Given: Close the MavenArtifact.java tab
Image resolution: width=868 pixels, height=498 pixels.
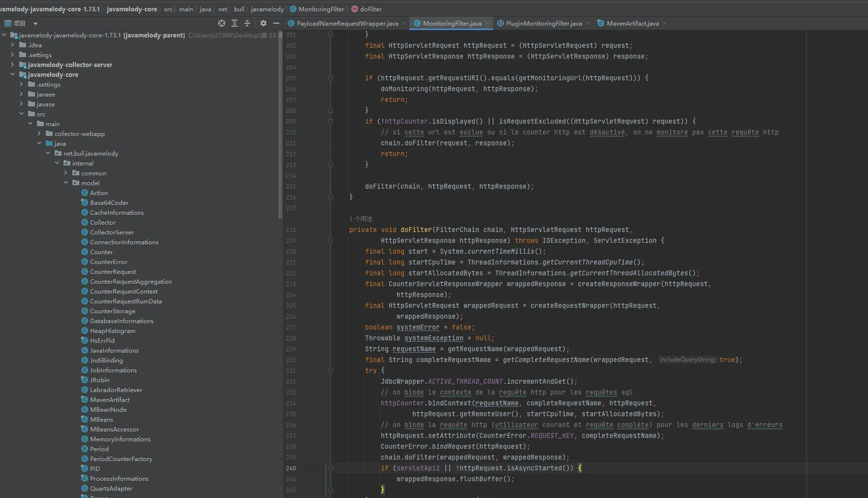Looking at the screenshot, I should click(x=665, y=23).
